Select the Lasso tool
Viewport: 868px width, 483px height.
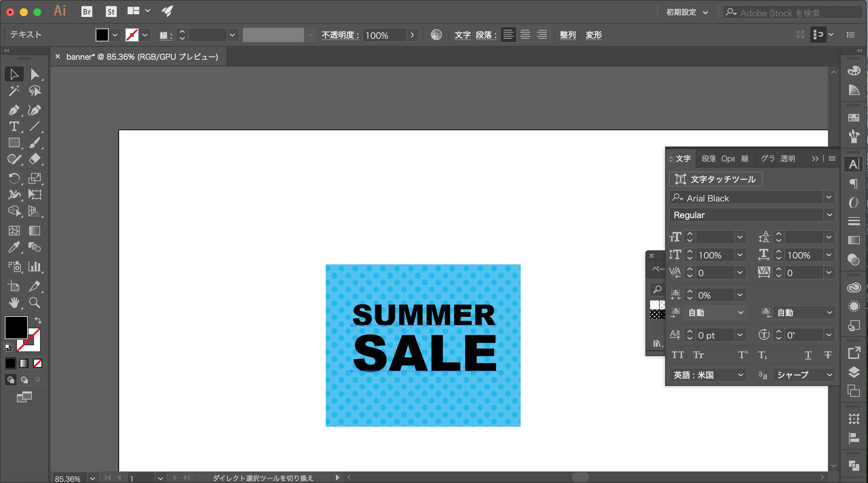(x=35, y=91)
